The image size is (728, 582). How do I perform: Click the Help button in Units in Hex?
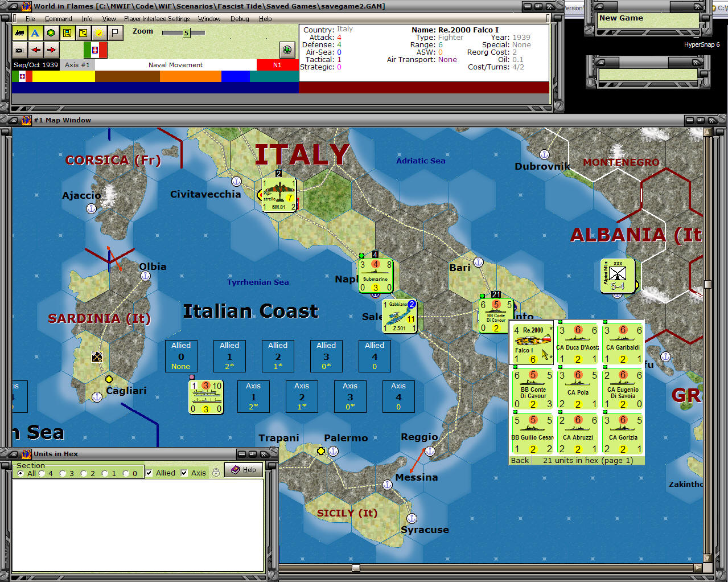point(244,470)
